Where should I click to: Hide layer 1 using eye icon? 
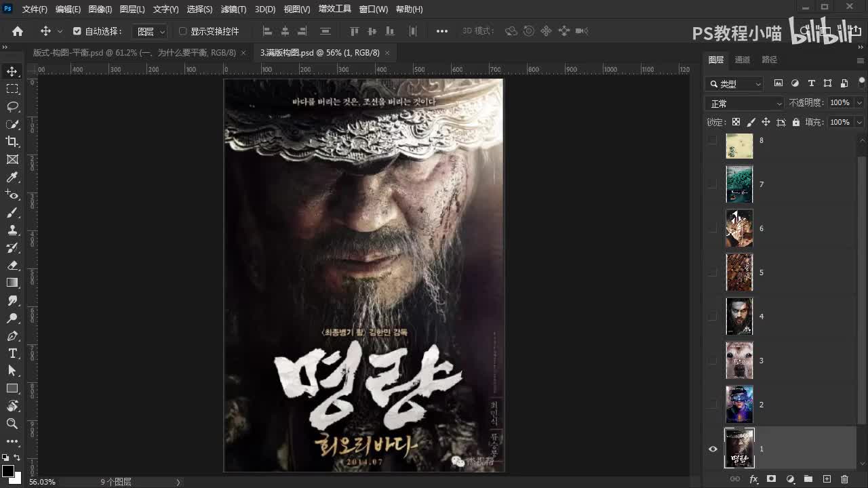(713, 449)
